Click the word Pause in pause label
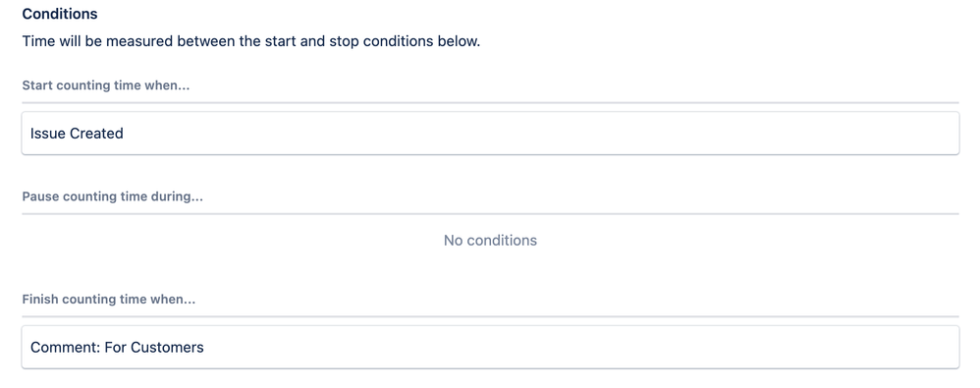 [40, 196]
